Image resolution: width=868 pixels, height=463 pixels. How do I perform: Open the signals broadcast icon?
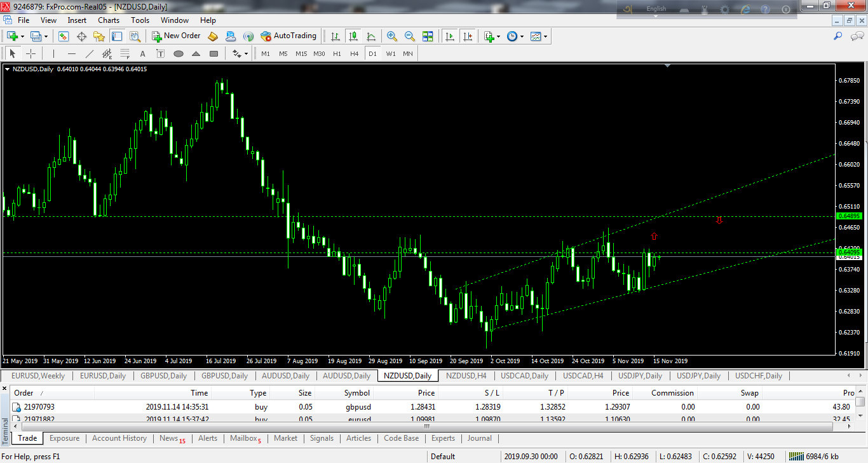pos(248,36)
